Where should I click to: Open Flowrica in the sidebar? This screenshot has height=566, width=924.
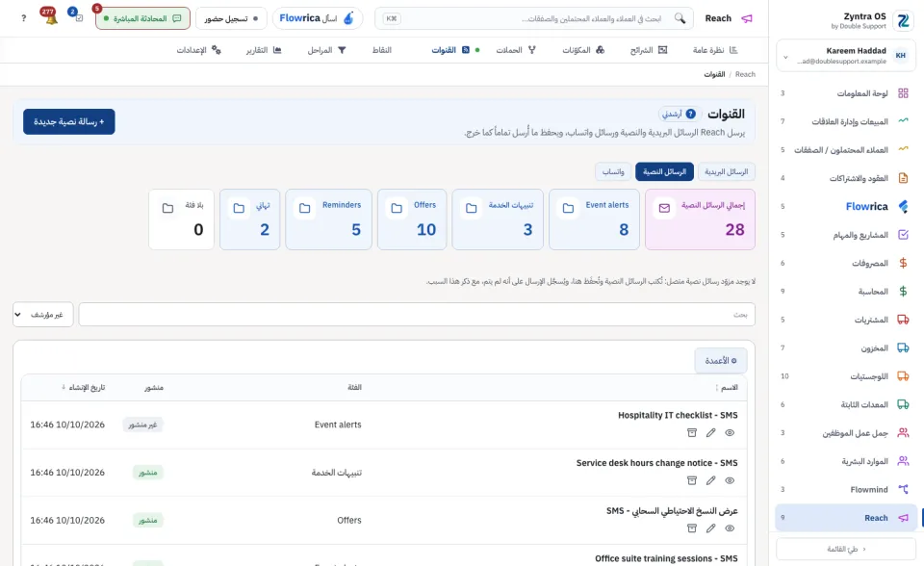click(x=845, y=206)
